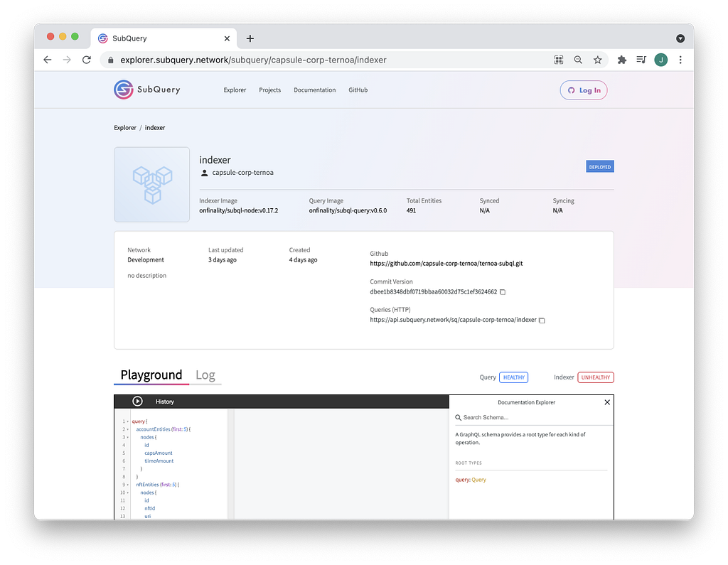Bookmark this page with the star icon
Image resolution: width=728 pixels, height=565 pixels.
pos(597,60)
